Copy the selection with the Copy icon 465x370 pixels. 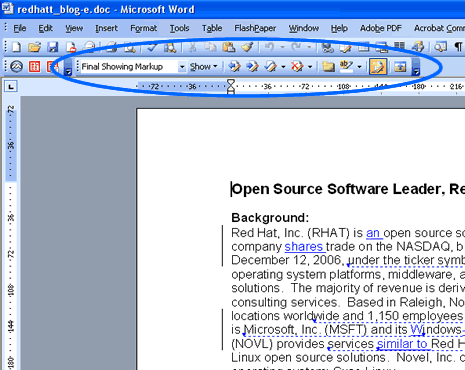tap(210, 47)
